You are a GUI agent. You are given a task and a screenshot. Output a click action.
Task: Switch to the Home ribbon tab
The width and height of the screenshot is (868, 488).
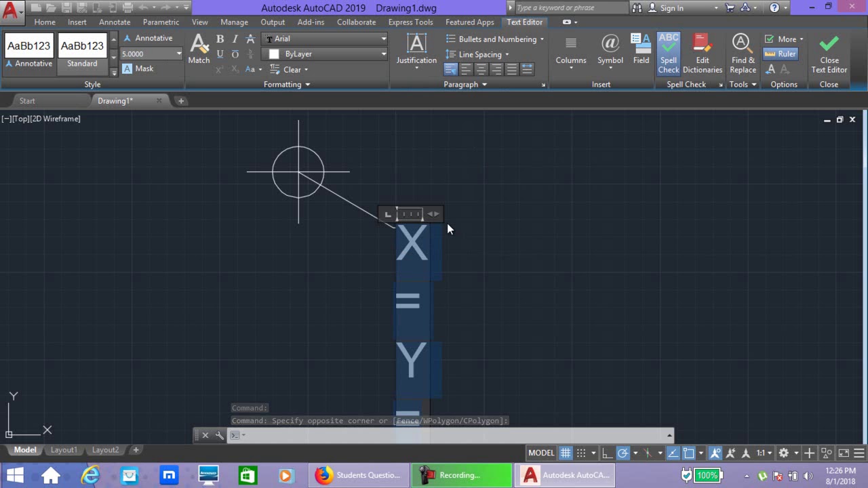45,22
